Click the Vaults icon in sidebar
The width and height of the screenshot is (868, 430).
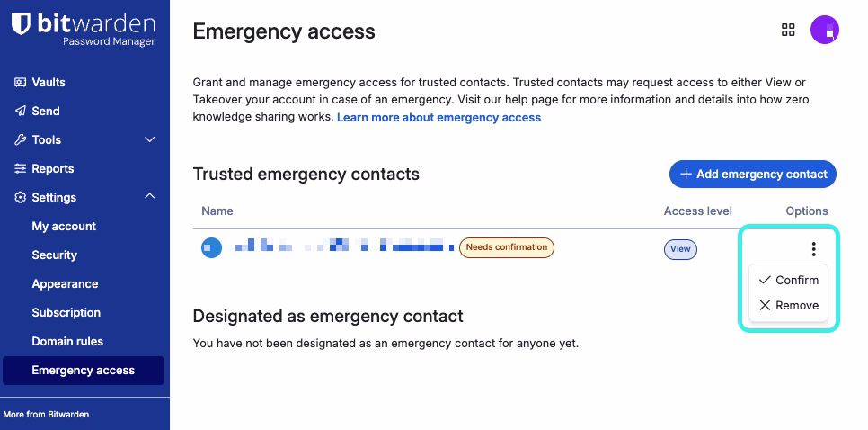[x=21, y=82]
